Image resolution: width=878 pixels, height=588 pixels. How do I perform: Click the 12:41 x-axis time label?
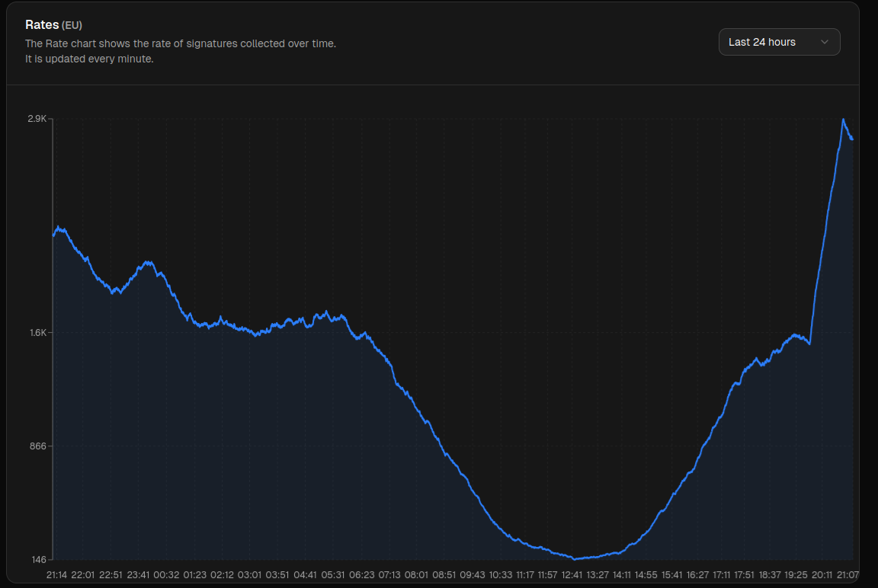[x=572, y=574]
